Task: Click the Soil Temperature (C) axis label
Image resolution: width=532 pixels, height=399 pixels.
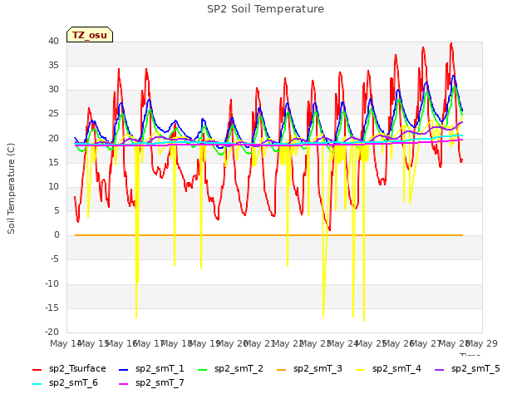Action: [11, 189]
